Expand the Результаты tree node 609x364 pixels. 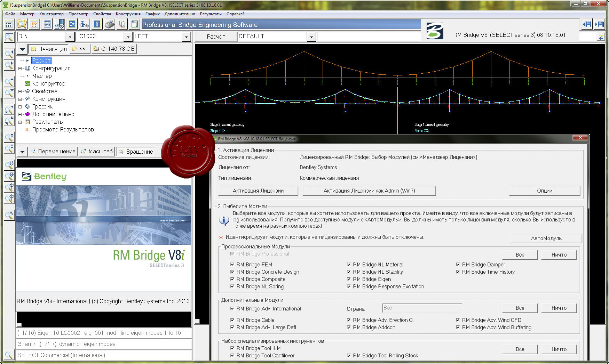pyautogui.click(x=20, y=122)
